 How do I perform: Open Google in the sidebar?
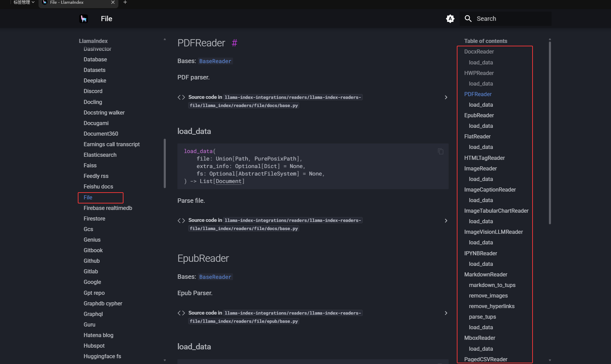[x=92, y=282]
